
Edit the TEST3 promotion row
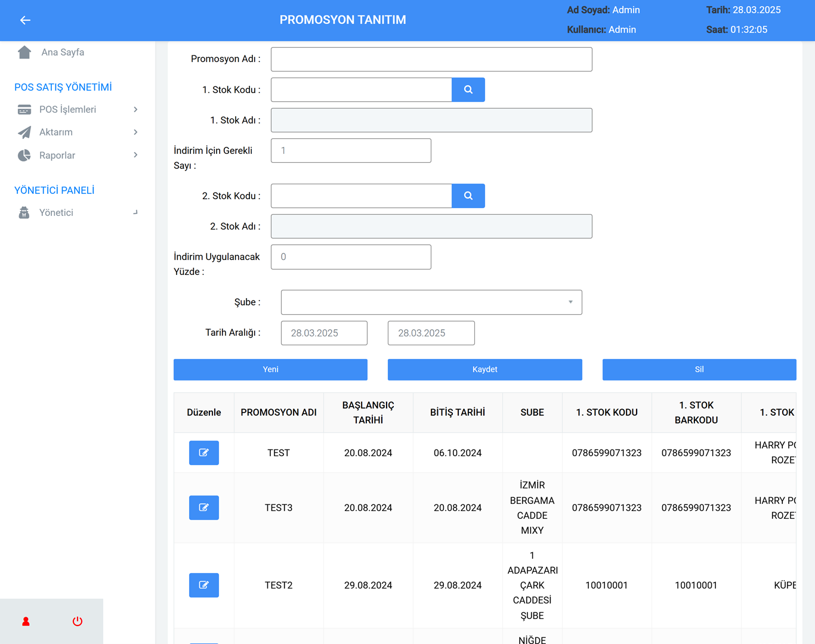[x=204, y=507]
